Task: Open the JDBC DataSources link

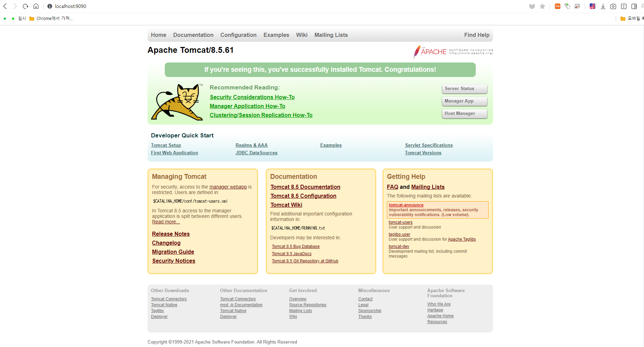Action: (256, 153)
